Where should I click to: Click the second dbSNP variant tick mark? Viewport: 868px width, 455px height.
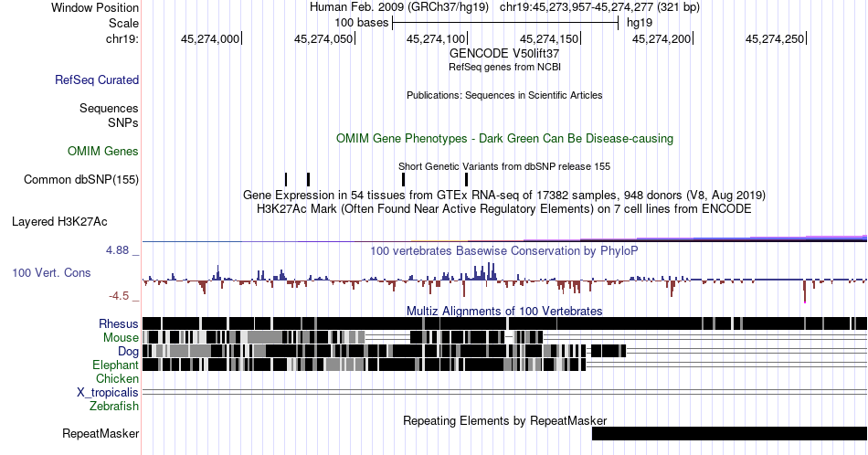pyautogui.click(x=308, y=179)
